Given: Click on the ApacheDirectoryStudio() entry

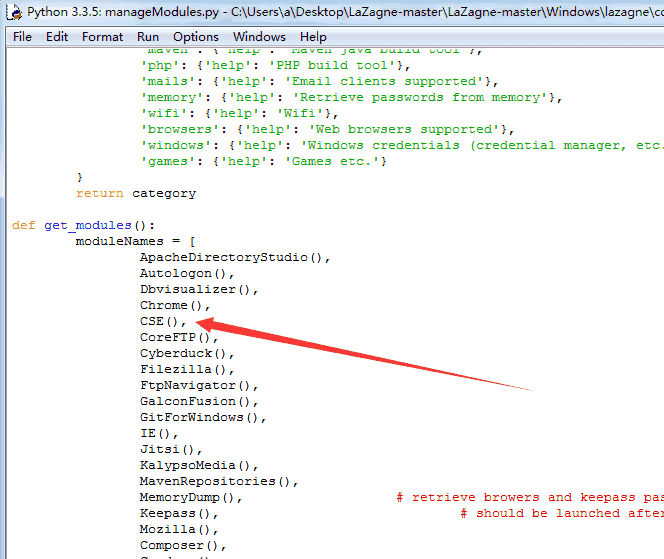Looking at the screenshot, I should pos(235,257).
